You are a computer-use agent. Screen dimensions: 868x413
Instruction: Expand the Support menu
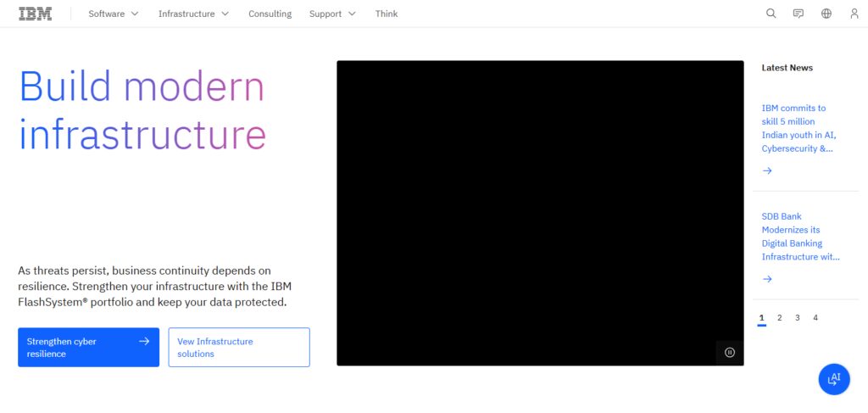pyautogui.click(x=332, y=14)
